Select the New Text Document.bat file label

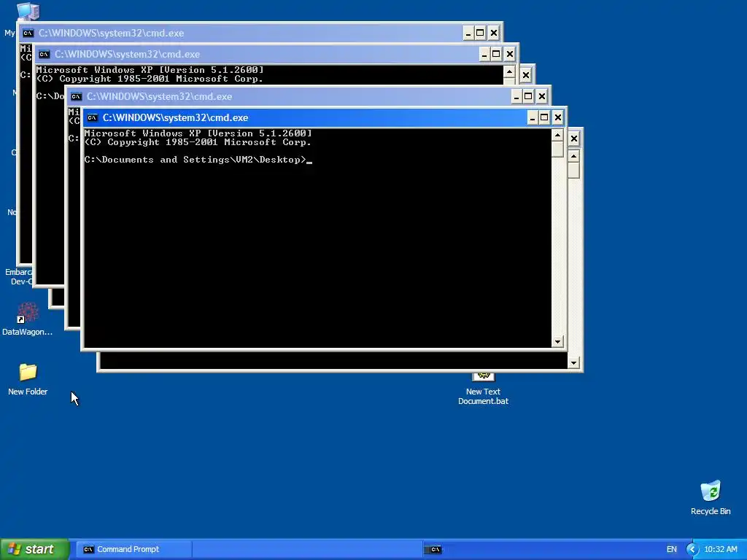(x=483, y=396)
